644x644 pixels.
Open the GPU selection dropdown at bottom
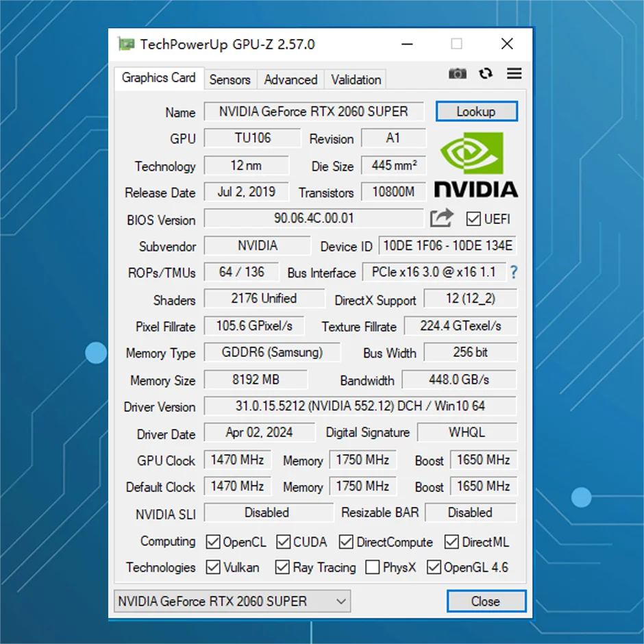pos(232,602)
